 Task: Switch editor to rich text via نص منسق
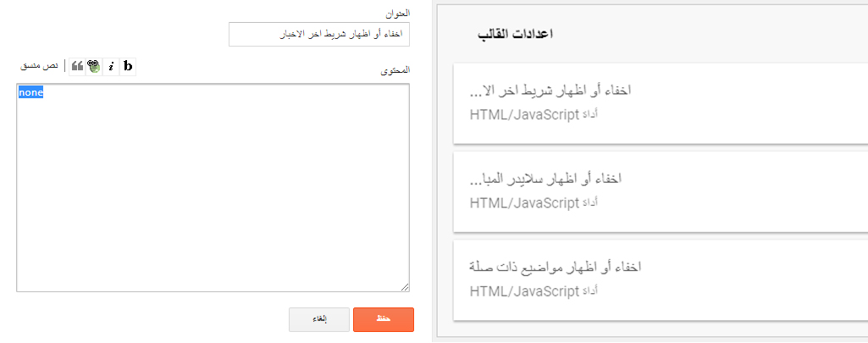39,66
